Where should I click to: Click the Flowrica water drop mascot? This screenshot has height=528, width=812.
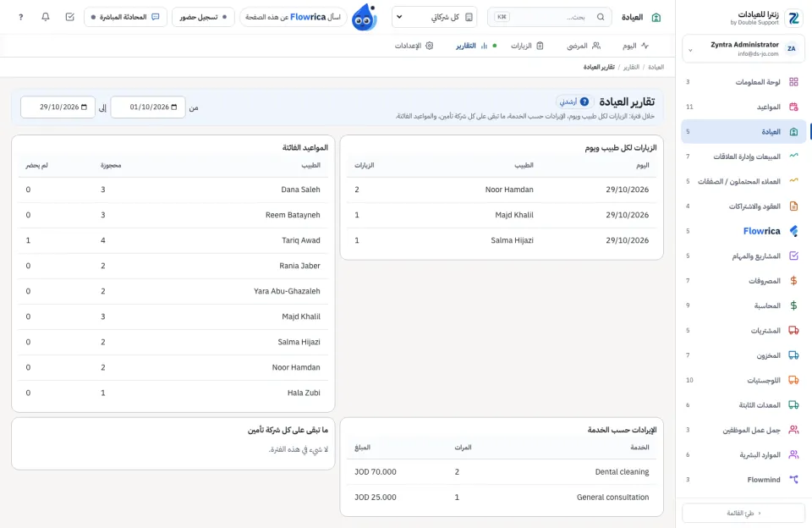(364, 17)
